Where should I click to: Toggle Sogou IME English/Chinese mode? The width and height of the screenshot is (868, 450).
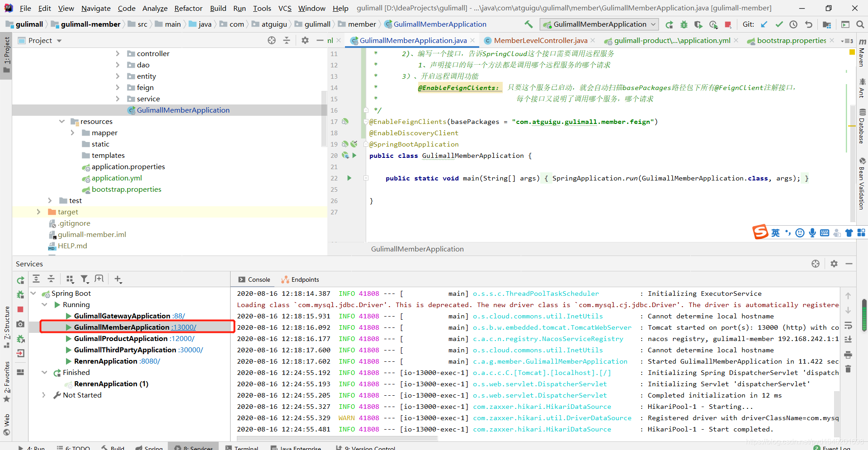(775, 232)
